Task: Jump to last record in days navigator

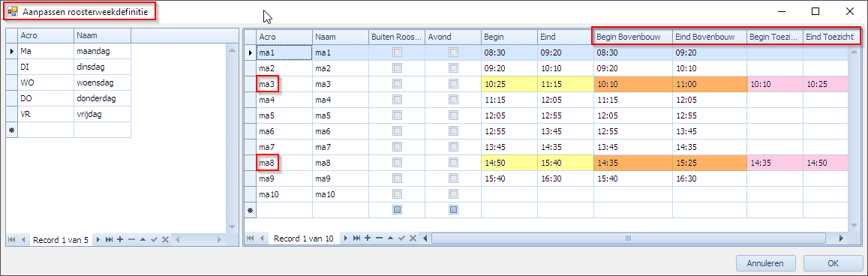Action: [x=109, y=239]
